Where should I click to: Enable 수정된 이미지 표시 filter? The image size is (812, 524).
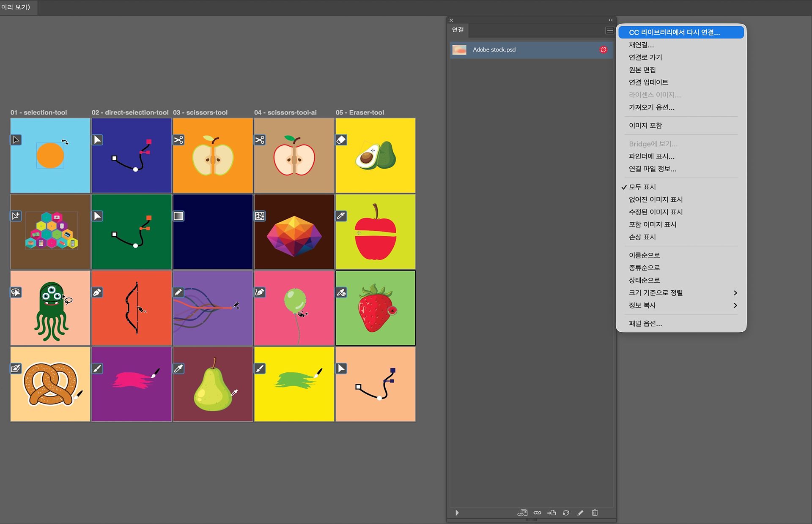coord(681,212)
